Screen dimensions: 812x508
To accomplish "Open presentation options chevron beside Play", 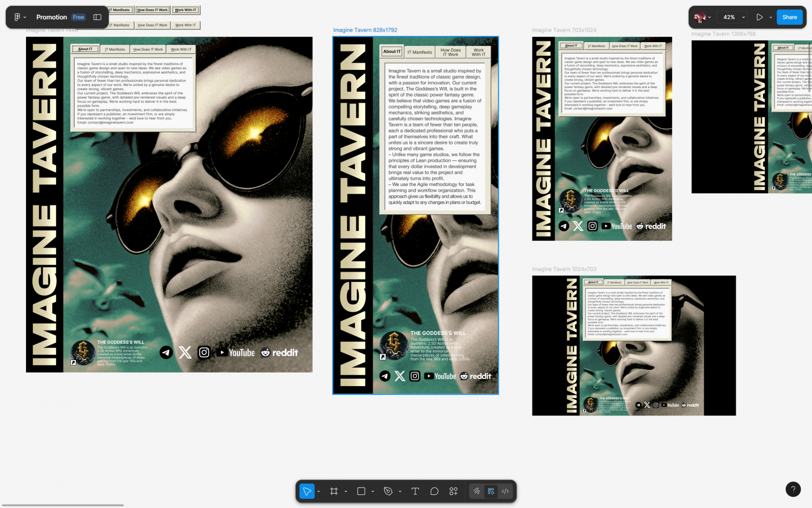I will pyautogui.click(x=771, y=17).
